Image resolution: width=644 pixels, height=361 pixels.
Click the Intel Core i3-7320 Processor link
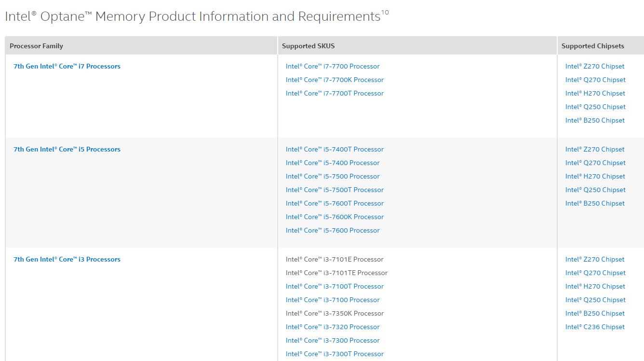point(333,327)
